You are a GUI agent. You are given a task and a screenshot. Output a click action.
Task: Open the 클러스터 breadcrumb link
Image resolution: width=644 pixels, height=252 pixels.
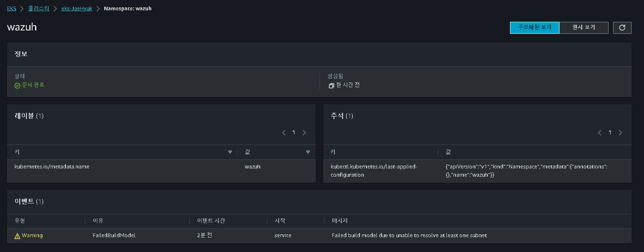pos(38,8)
